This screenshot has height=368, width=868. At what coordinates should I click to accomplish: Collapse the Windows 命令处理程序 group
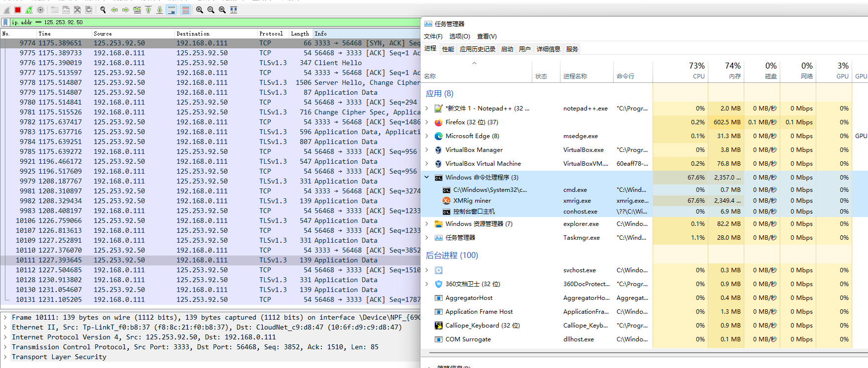click(427, 178)
